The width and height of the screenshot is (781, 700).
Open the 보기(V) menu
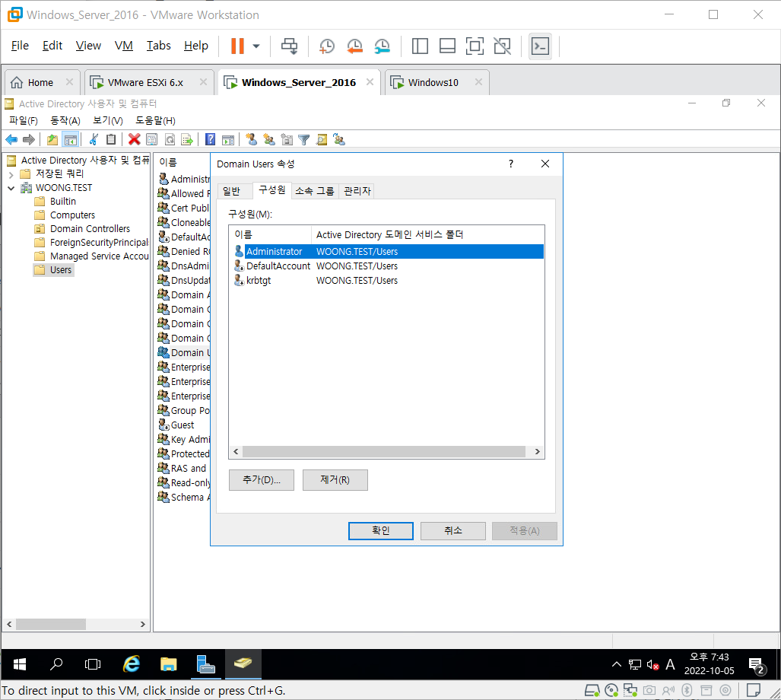point(107,120)
